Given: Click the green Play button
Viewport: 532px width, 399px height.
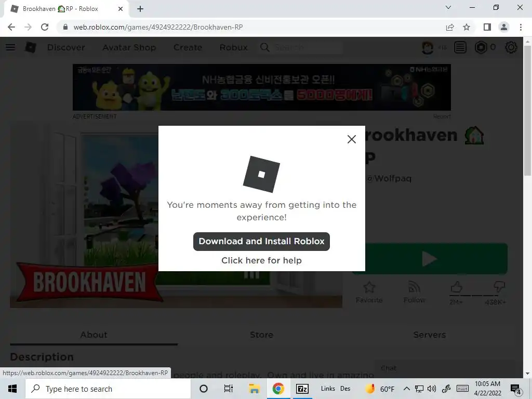Looking at the screenshot, I should pyautogui.click(x=430, y=259).
